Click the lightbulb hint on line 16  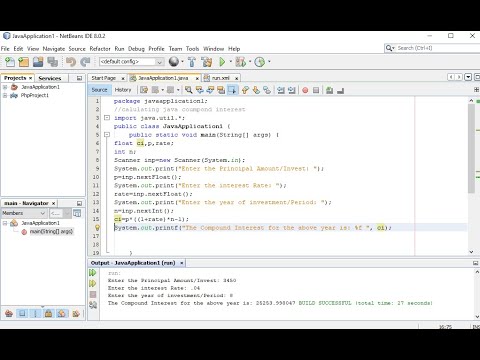click(97, 228)
